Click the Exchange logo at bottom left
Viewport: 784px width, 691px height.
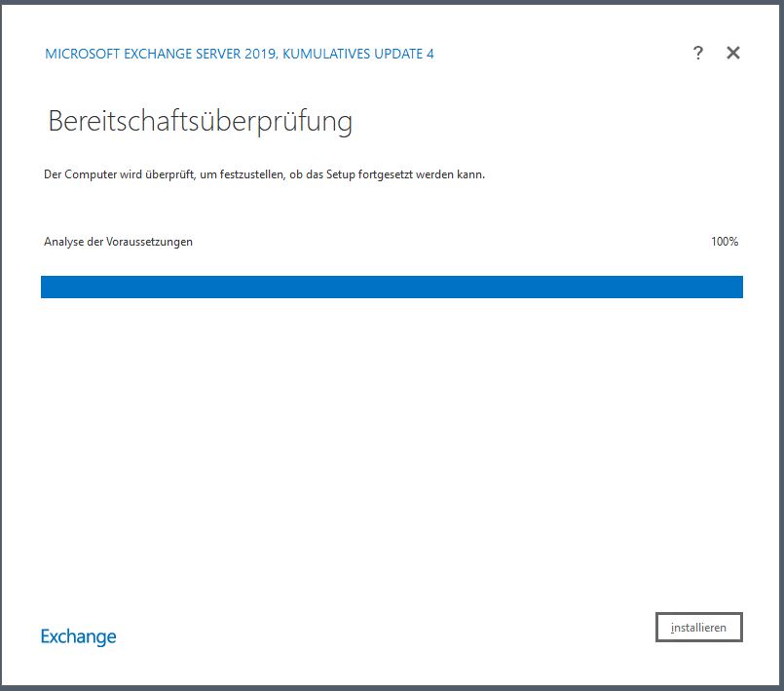(78, 637)
